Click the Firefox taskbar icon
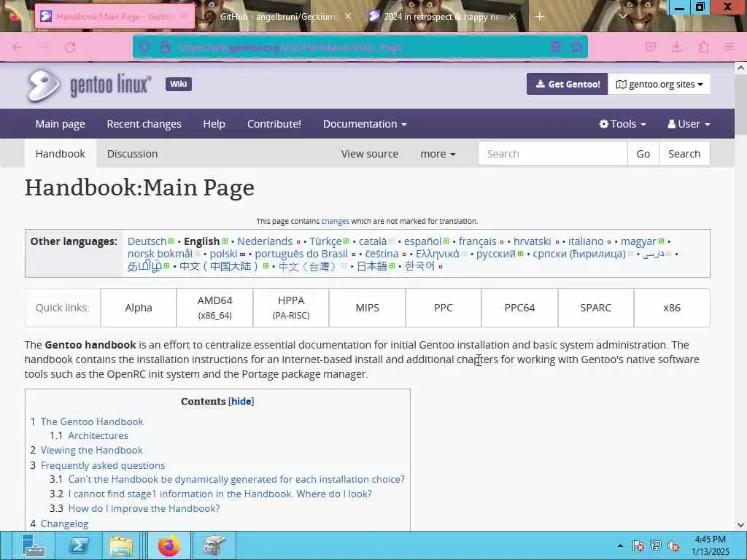Screen dimensions: 747x560 pyautogui.click(x=169, y=545)
